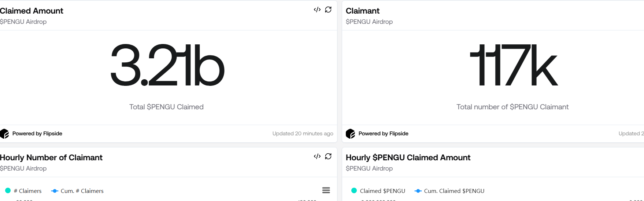Show code for Hourly Number of Claimant
The image size is (644, 201).
317,156
